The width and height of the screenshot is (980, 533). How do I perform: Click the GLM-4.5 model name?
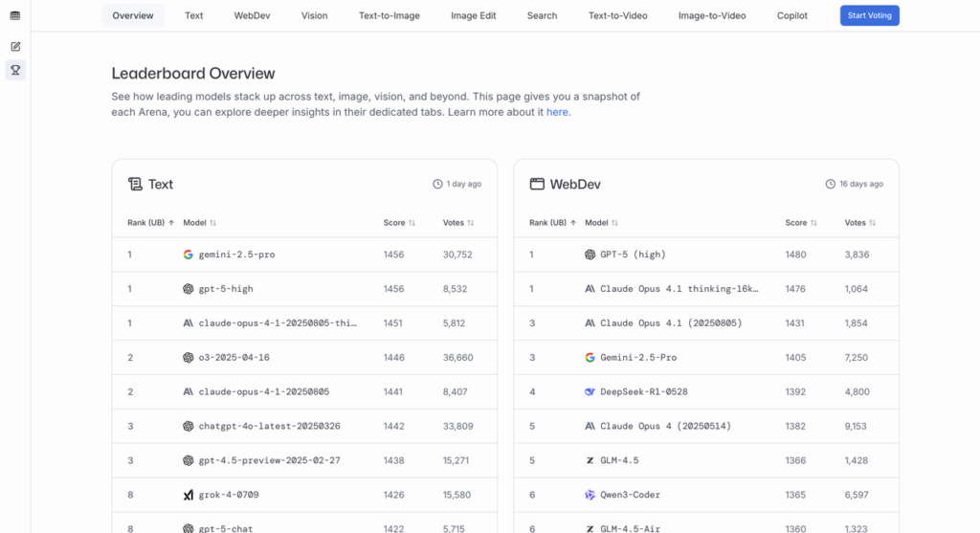click(x=619, y=460)
